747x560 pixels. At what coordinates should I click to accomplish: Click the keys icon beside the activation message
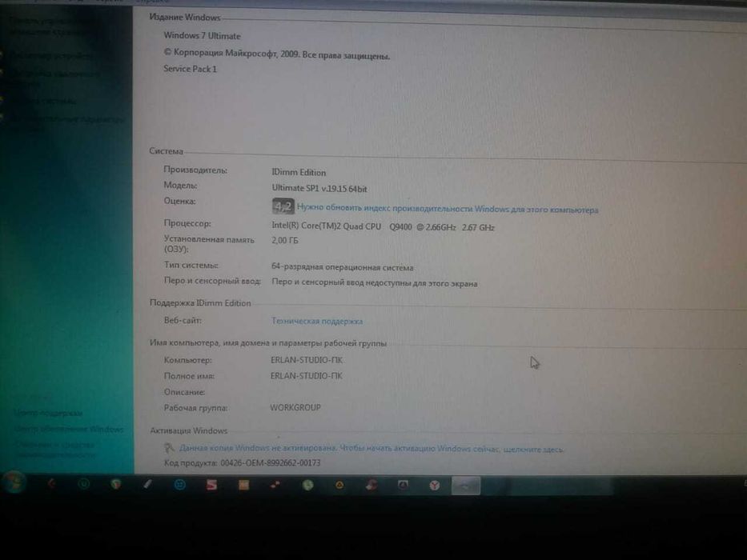[169, 448]
